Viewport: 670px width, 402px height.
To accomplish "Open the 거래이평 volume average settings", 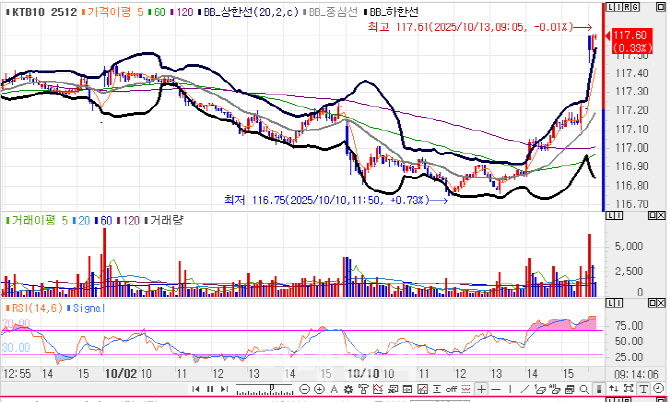I will (x=35, y=218).
